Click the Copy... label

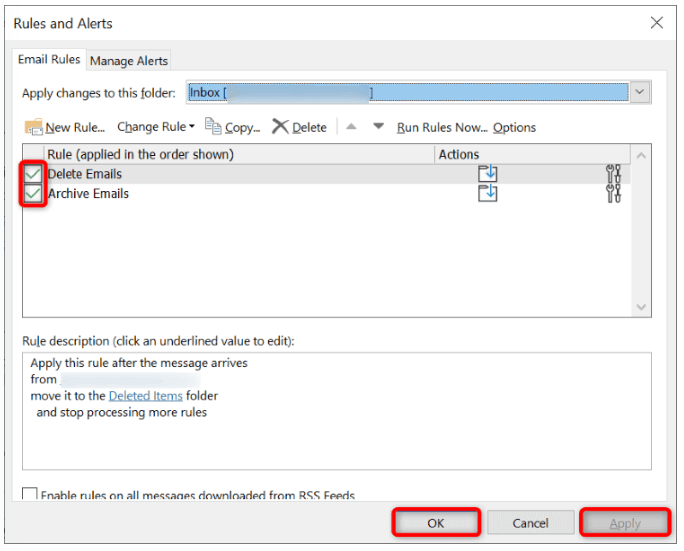243,127
